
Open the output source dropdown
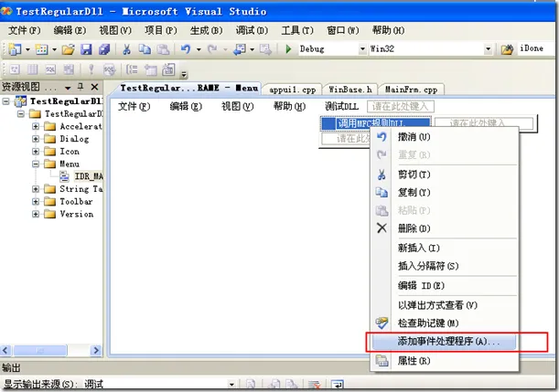pyautogui.click(x=231, y=385)
